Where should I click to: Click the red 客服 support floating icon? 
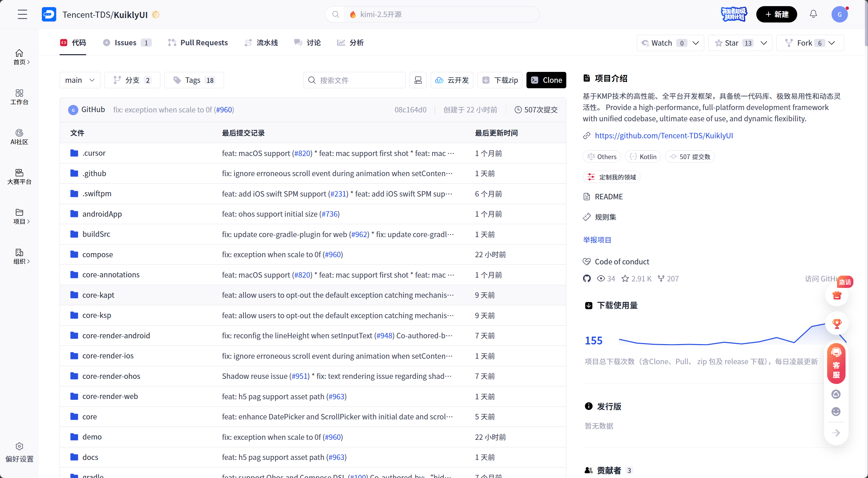[836, 364]
